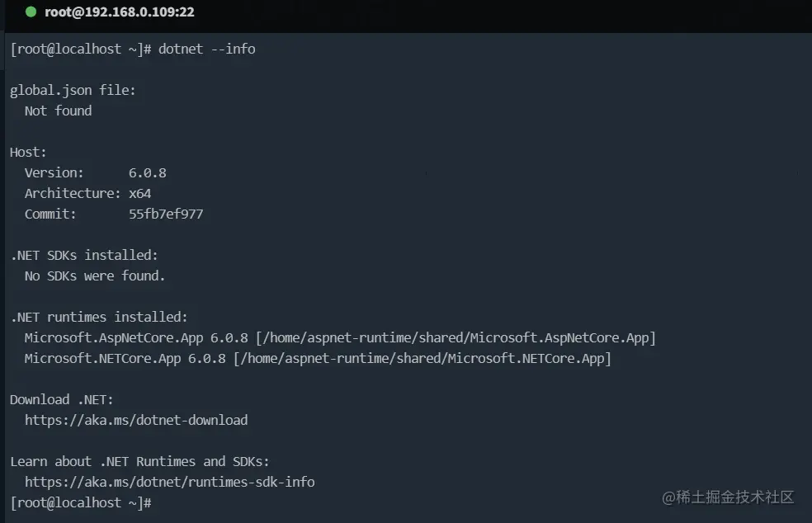Click the dotnet --info command text
812x523 pixels.
(206, 49)
